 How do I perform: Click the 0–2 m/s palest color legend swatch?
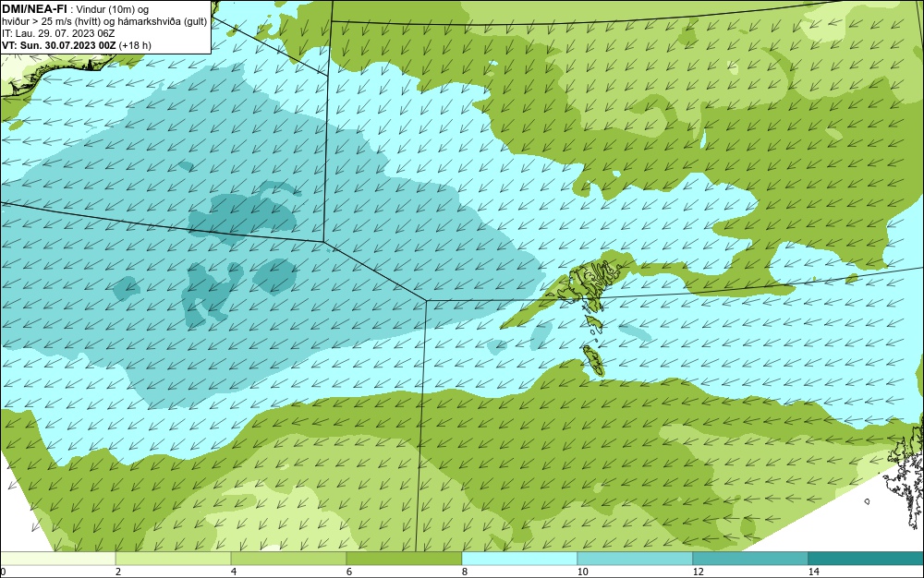pyautogui.click(x=57, y=559)
